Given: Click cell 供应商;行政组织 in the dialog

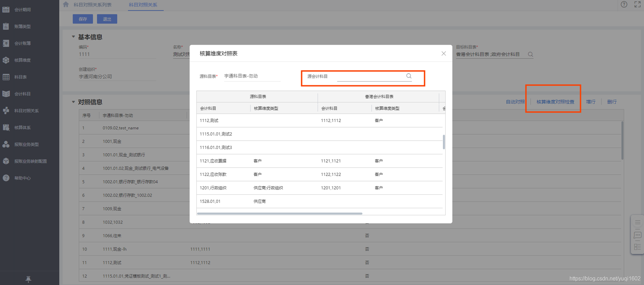Looking at the screenshot, I should (x=268, y=188).
